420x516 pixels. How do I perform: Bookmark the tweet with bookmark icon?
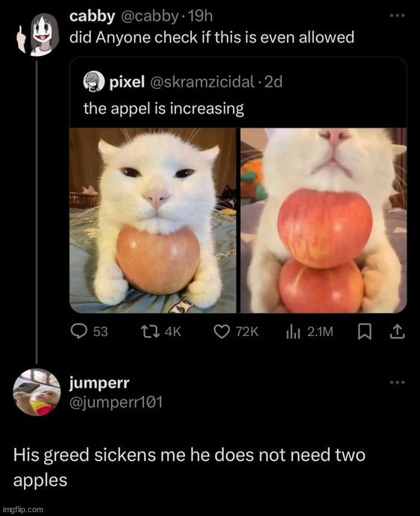365,332
